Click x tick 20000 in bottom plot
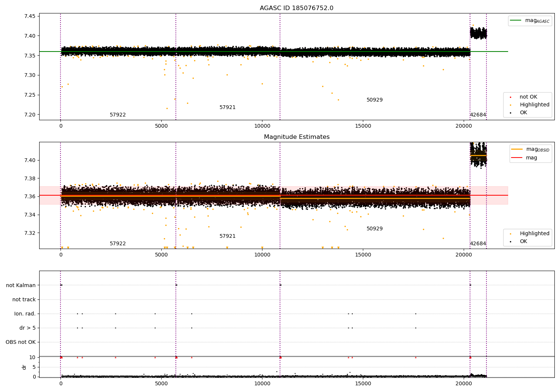The height and width of the screenshot is (392, 560). (464, 383)
